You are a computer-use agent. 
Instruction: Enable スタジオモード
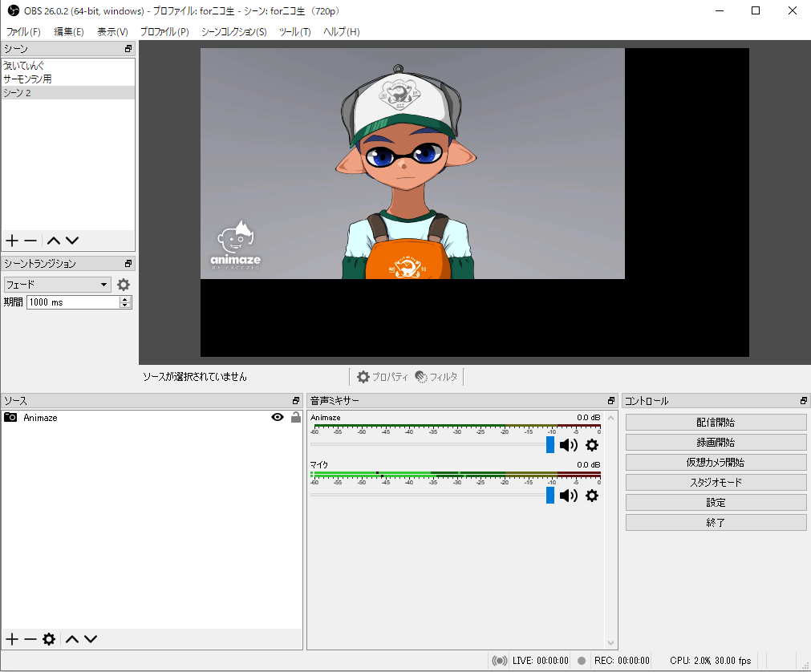coord(716,482)
